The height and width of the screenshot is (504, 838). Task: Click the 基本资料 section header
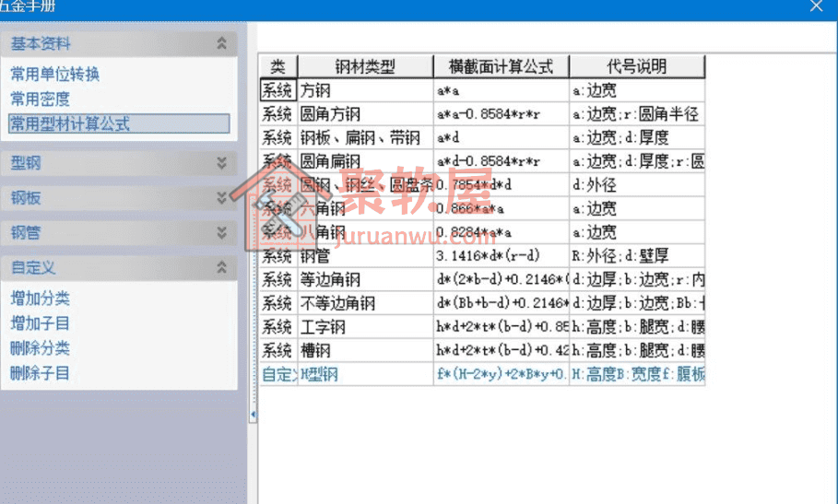click(119, 43)
